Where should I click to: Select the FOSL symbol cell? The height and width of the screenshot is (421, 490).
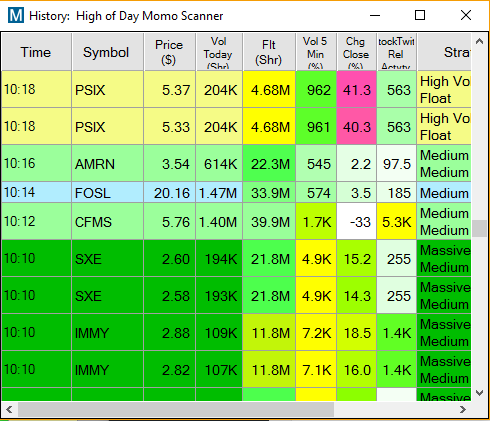tap(108, 193)
